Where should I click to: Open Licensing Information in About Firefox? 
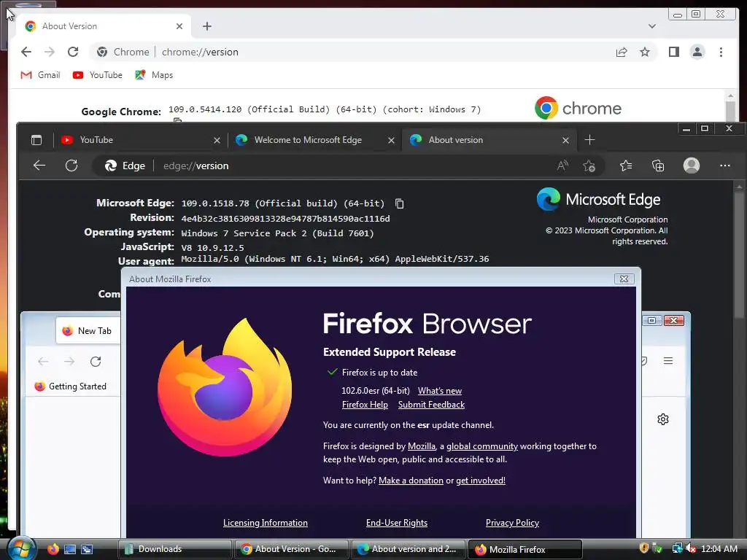[266, 523]
